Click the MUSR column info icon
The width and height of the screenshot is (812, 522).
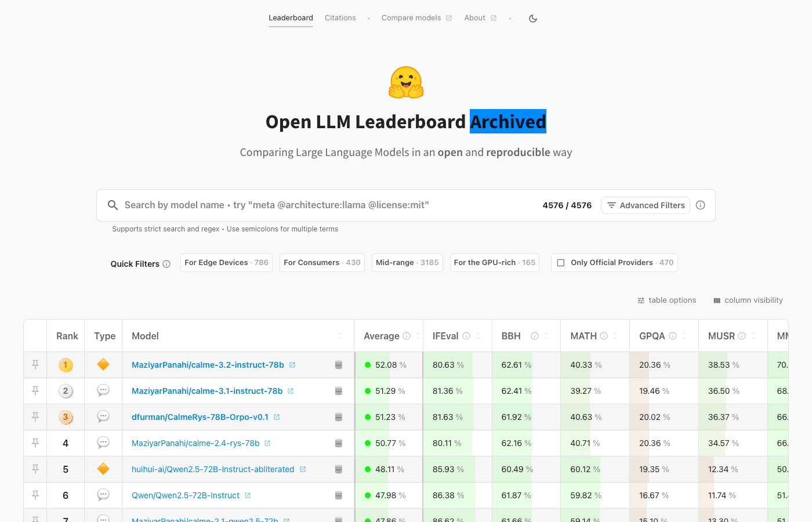click(742, 336)
